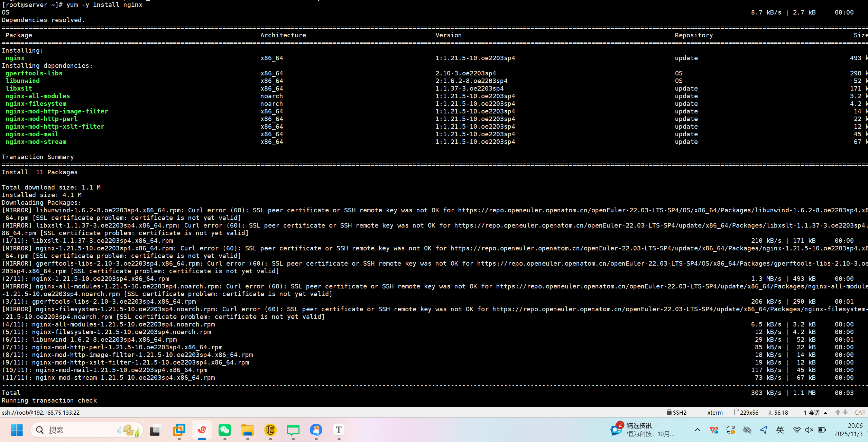Click the Windows search box
This screenshot has width=868, height=442.
click(86, 430)
